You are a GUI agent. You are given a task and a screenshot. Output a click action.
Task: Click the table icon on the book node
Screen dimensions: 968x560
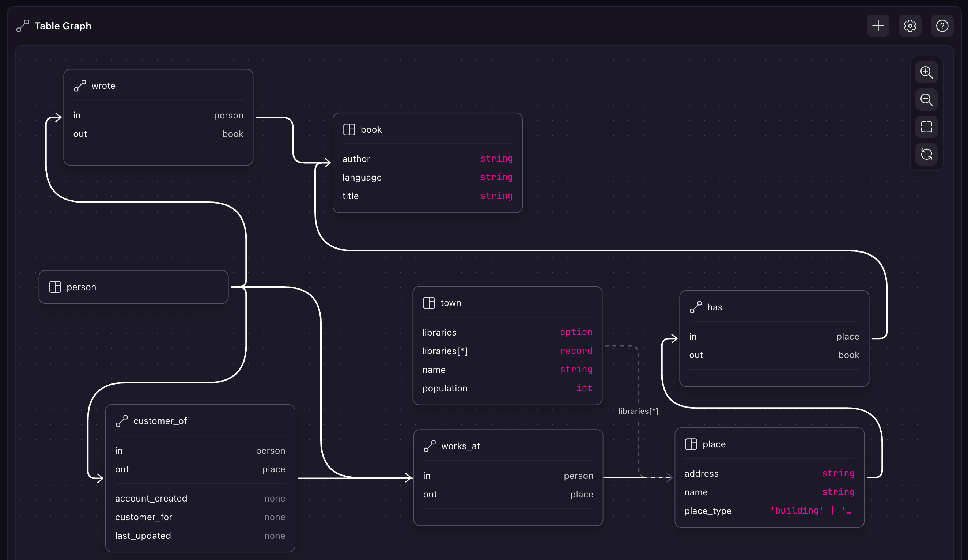pyautogui.click(x=349, y=129)
